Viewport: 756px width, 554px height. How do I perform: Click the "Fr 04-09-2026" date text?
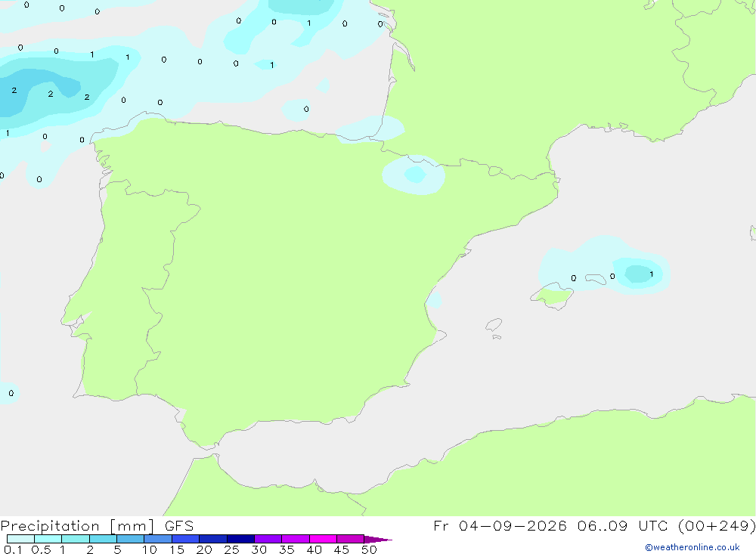pos(500,526)
